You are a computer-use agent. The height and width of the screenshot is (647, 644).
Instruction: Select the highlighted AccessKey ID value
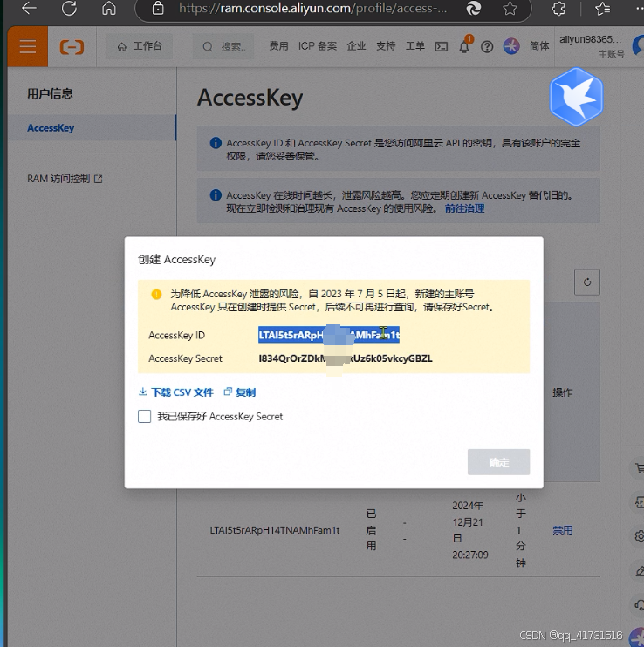329,335
